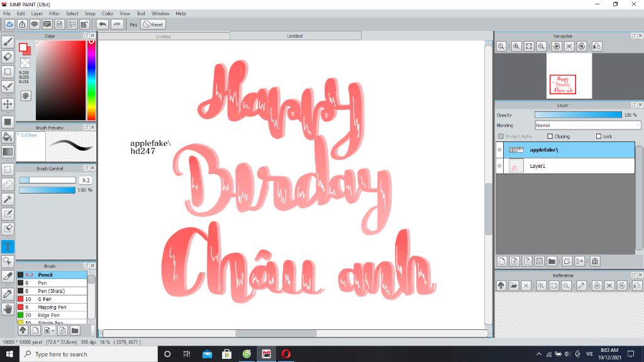
Task: Open the Layer menu
Action: coord(37,14)
